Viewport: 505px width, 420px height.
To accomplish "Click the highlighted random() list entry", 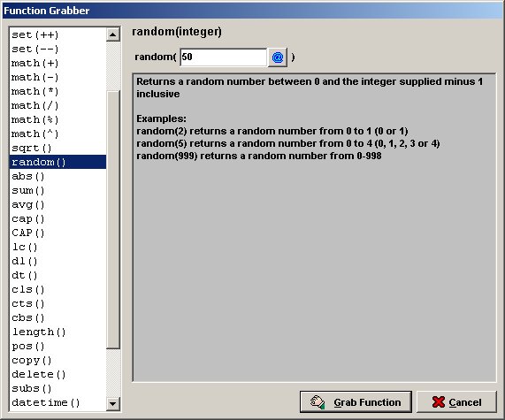I will [58, 162].
